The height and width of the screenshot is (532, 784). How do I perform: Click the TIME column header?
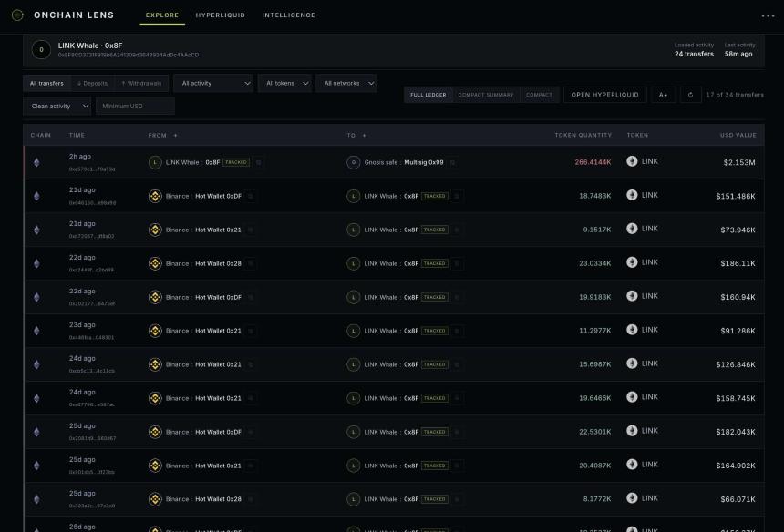77,136
